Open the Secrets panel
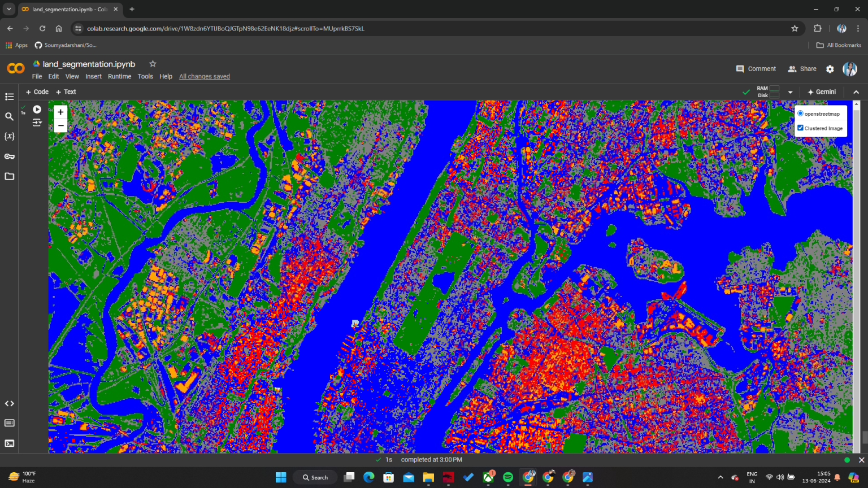This screenshot has width=868, height=488. click(10, 156)
